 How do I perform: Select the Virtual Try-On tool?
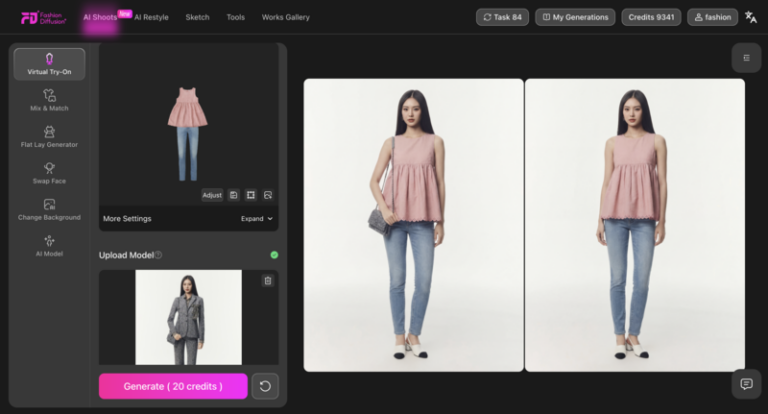[x=49, y=64]
